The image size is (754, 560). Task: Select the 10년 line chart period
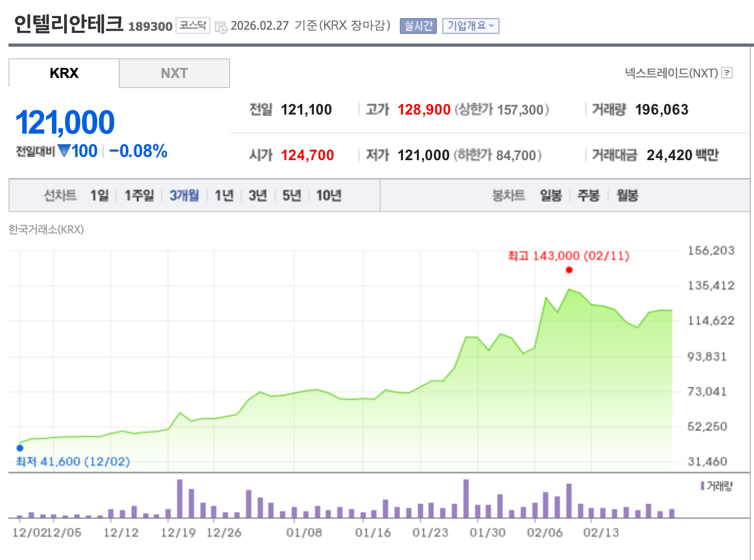tap(329, 196)
